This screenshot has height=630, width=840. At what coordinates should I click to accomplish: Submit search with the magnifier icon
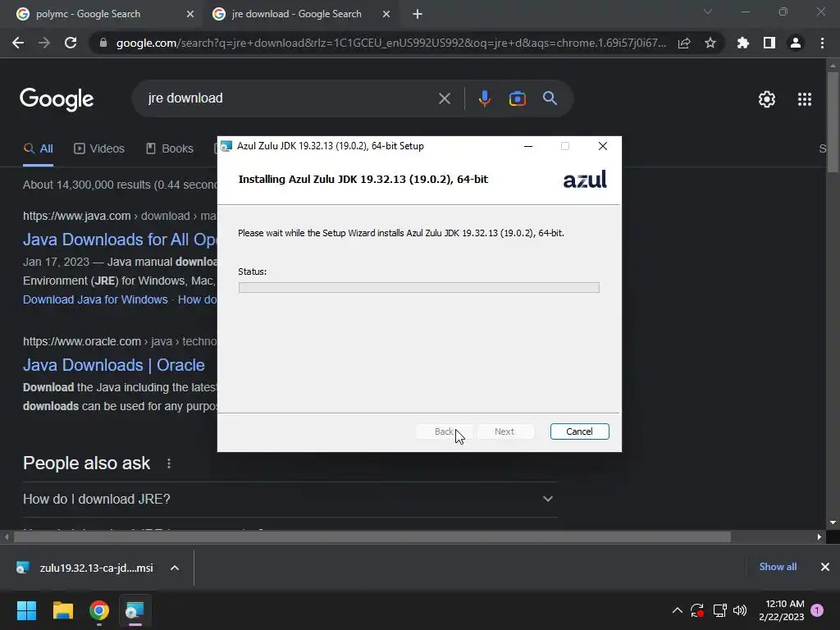point(550,98)
